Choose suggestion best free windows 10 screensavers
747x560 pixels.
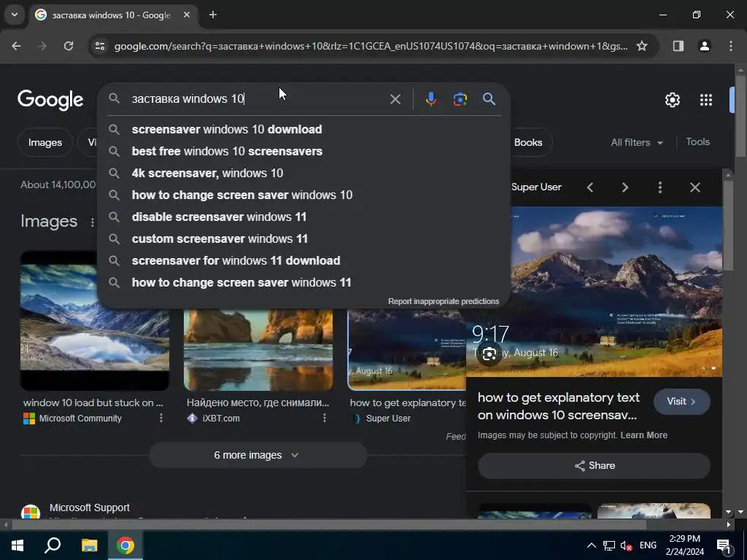click(304, 152)
